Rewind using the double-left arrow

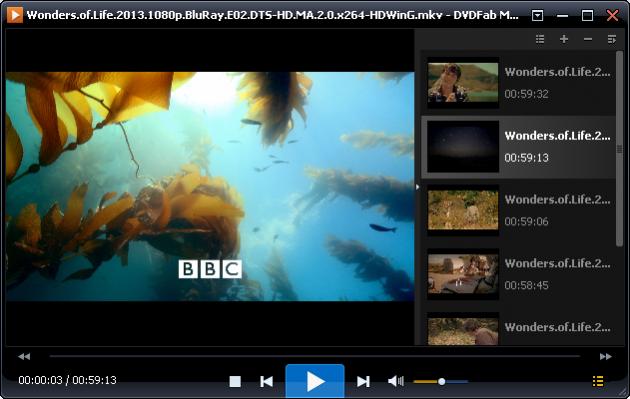tap(24, 356)
